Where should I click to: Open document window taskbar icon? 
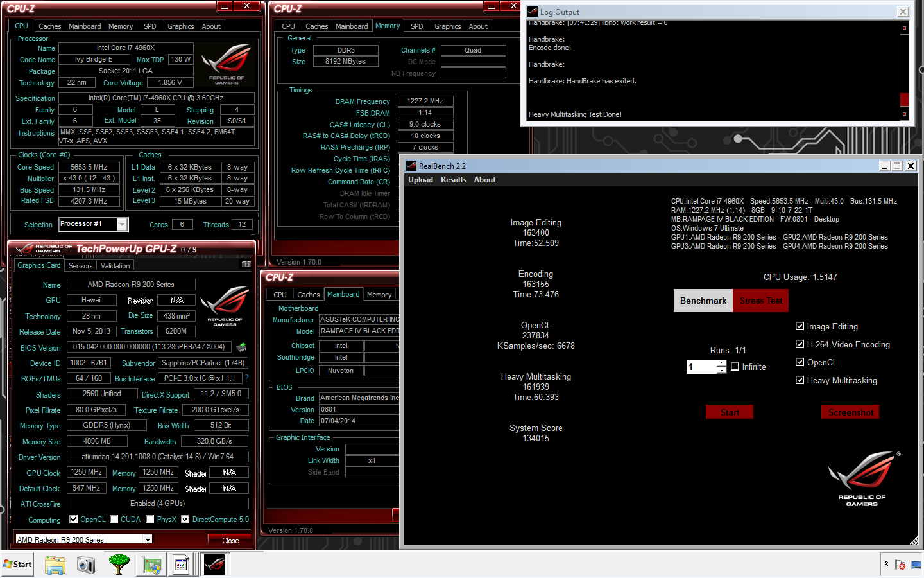[181, 565]
